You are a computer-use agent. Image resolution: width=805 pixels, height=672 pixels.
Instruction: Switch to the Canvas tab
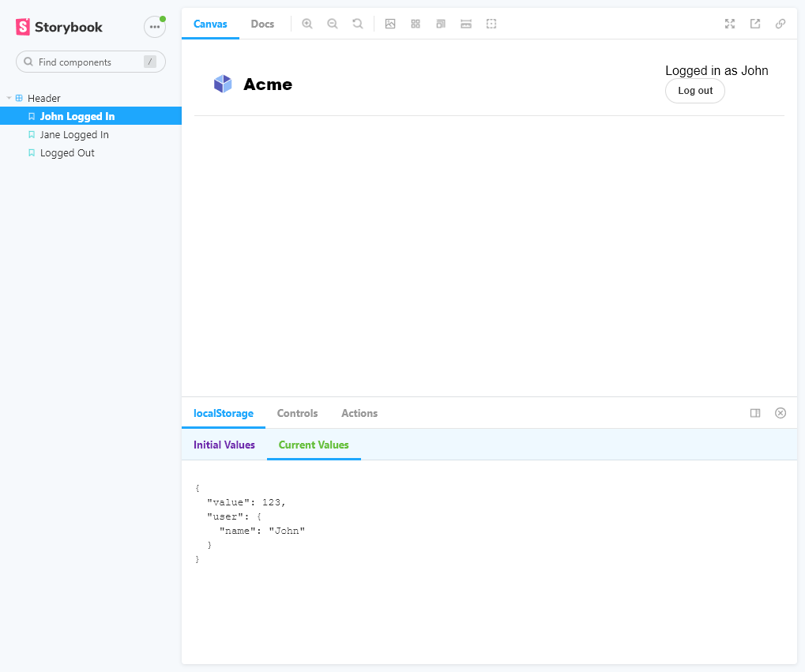pyautogui.click(x=210, y=24)
